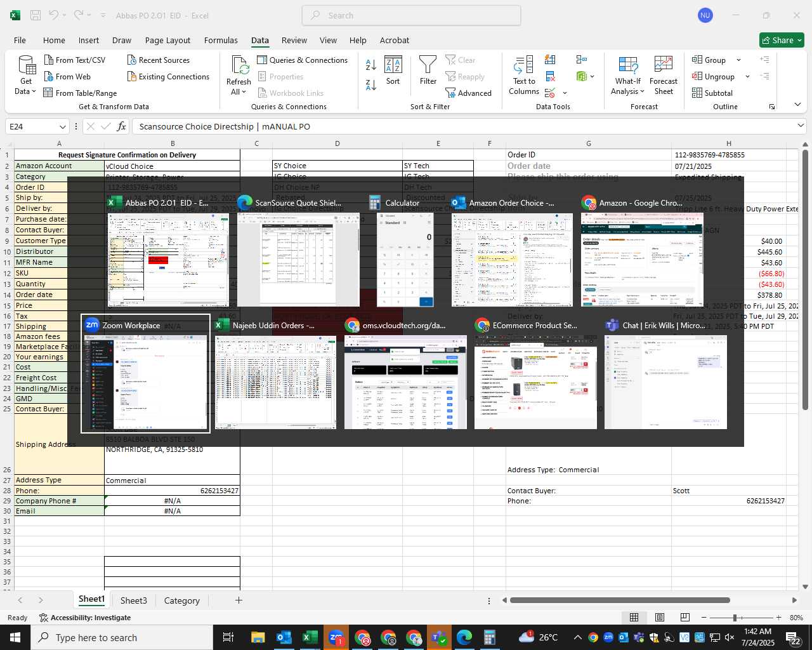Sort Z to A descending
Screen dimensions: 812x650
tap(371, 84)
